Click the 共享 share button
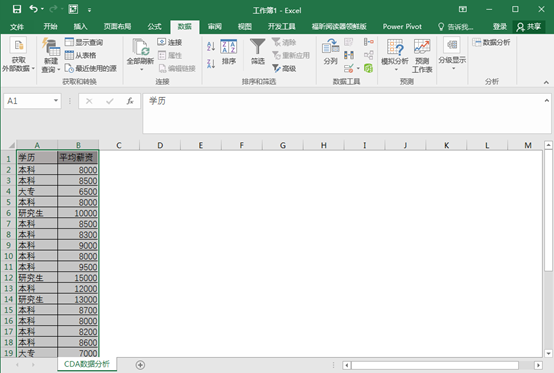This screenshot has height=373, width=554. pos(529,27)
